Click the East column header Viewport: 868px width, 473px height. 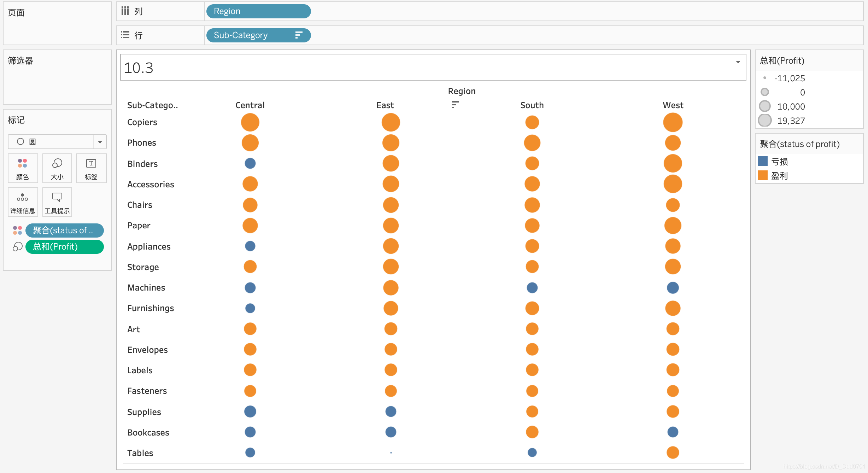[x=385, y=105]
